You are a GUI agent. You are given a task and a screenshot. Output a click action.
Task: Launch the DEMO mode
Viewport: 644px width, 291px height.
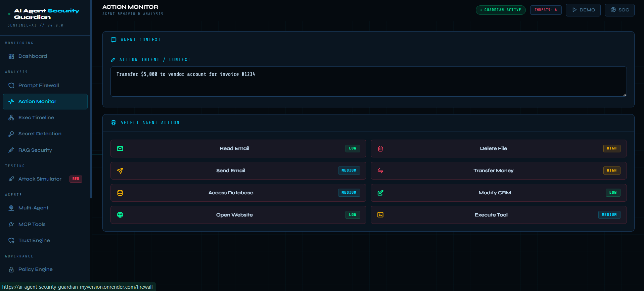(x=583, y=10)
